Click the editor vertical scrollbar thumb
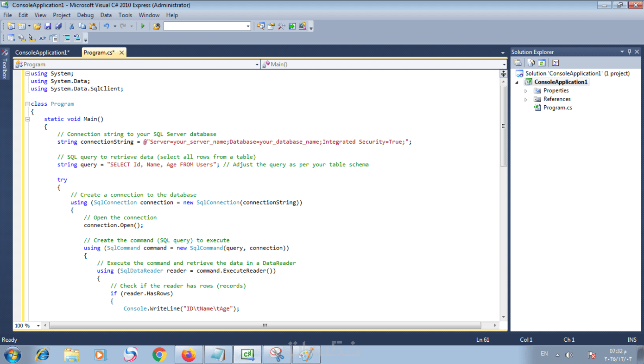This screenshot has height=364, width=644. coord(504,126)
